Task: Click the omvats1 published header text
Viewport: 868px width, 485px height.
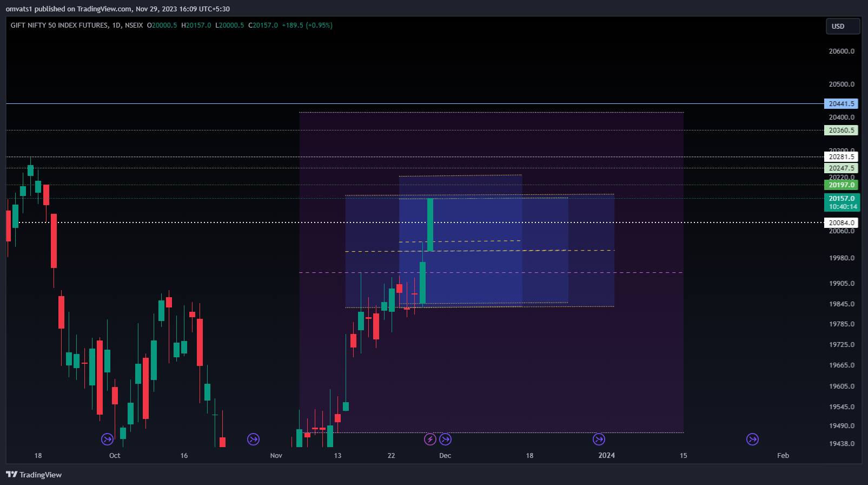Action: point(118,9)
